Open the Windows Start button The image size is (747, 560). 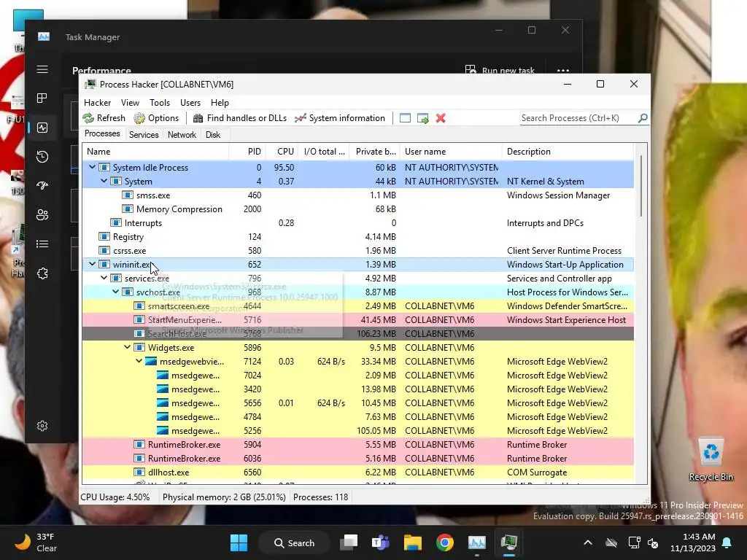[239, 542]
